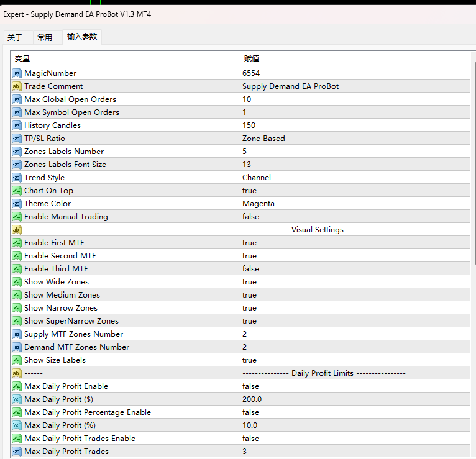
Task: Click the icon beside Max Daily Profit Trades
Action: [17, 452]
